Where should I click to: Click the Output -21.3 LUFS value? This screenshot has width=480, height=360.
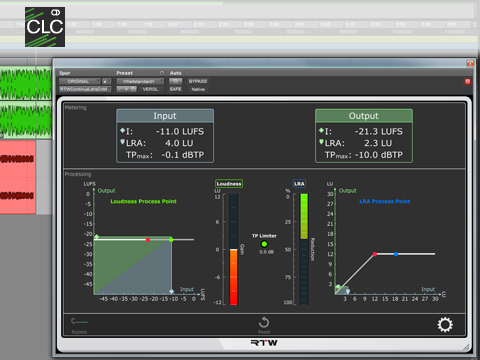pos(378,132)
